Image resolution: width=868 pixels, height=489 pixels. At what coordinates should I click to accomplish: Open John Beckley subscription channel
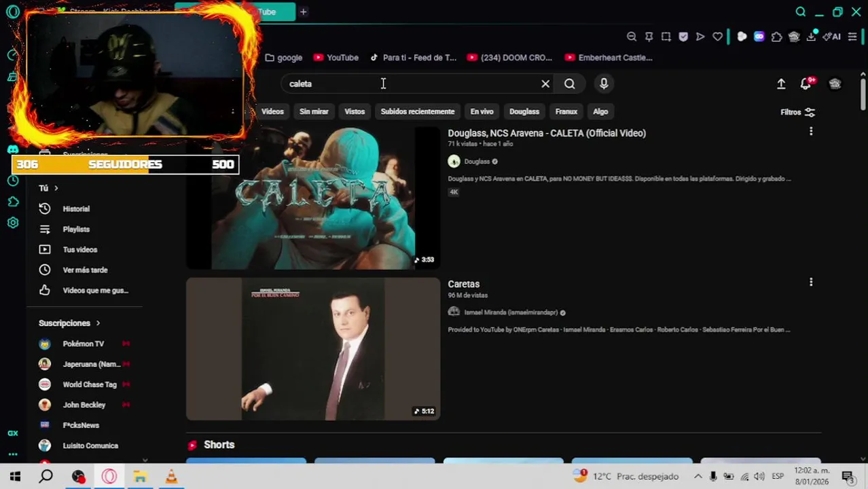(84, 405)
